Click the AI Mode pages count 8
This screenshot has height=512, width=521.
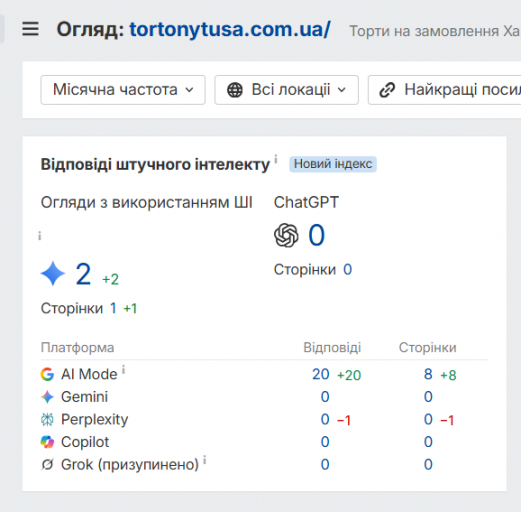point(428,374)
